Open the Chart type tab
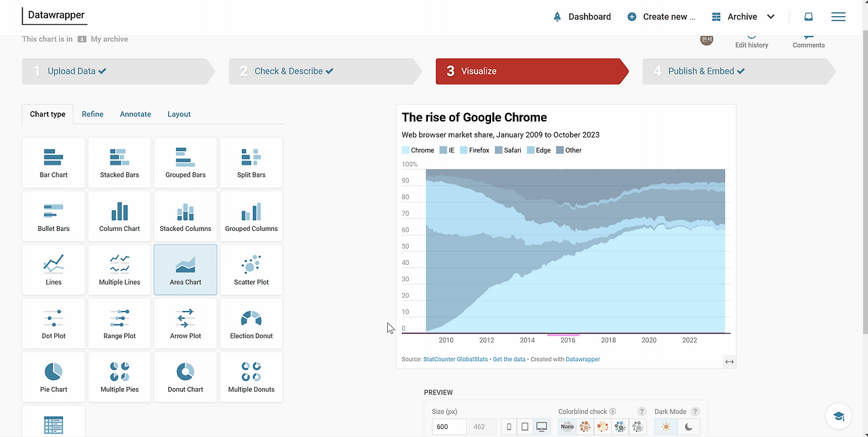Screen dimensions: 868x437 click(x=47, y=114)
